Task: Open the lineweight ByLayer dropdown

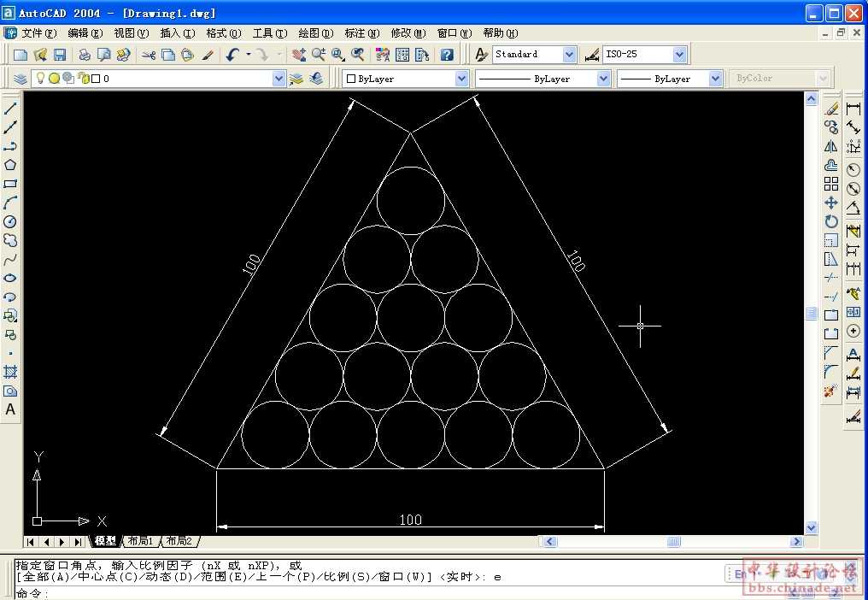Action: 715,79
